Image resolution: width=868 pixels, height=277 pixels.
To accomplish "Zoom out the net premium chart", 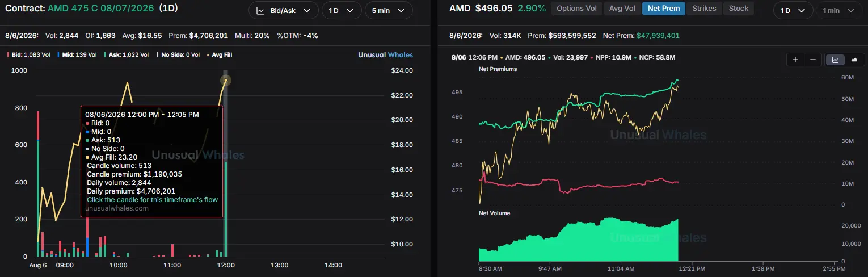I will click(812, 60).
